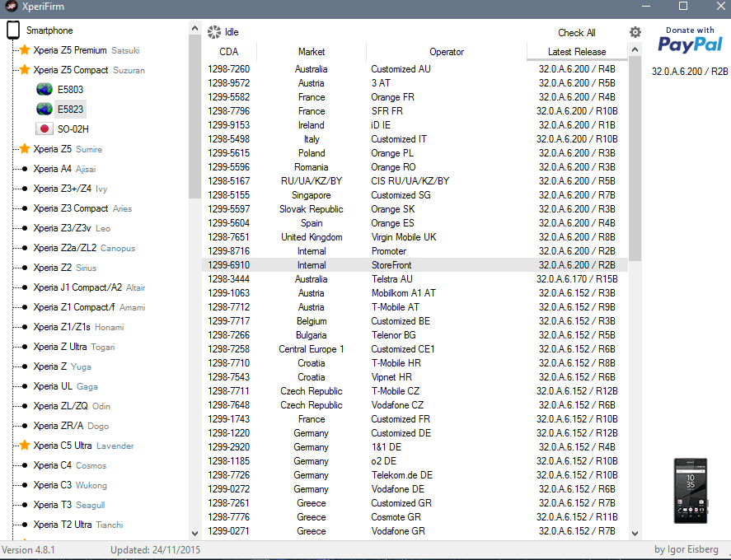Click firmware list scrollbar up arrow
731x560 pixels.
click(635, 49)
